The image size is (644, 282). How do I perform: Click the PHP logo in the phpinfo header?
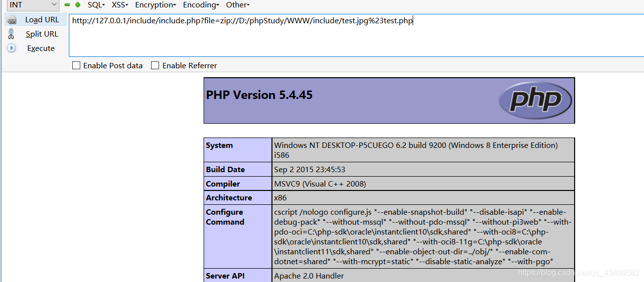point(535,100)
